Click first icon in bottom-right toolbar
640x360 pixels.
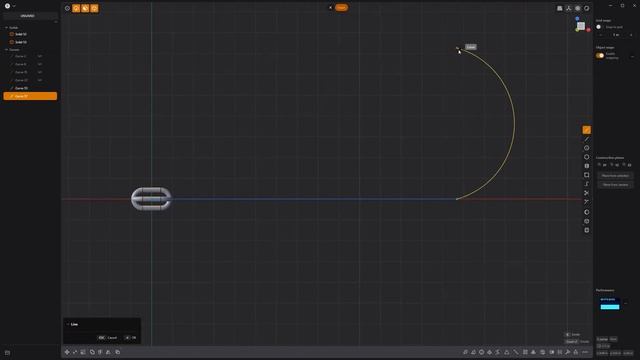coord(465,352)
